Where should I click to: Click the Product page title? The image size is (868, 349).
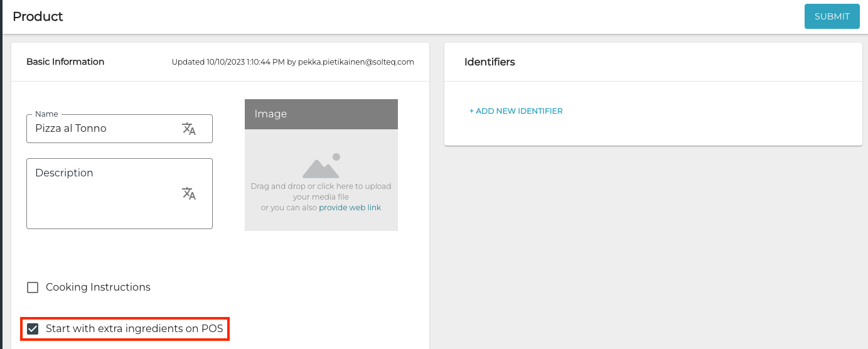coord(38,17)
